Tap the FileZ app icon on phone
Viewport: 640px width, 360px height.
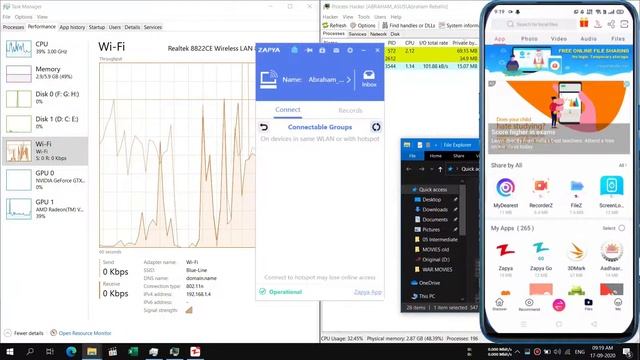[576, 187]
